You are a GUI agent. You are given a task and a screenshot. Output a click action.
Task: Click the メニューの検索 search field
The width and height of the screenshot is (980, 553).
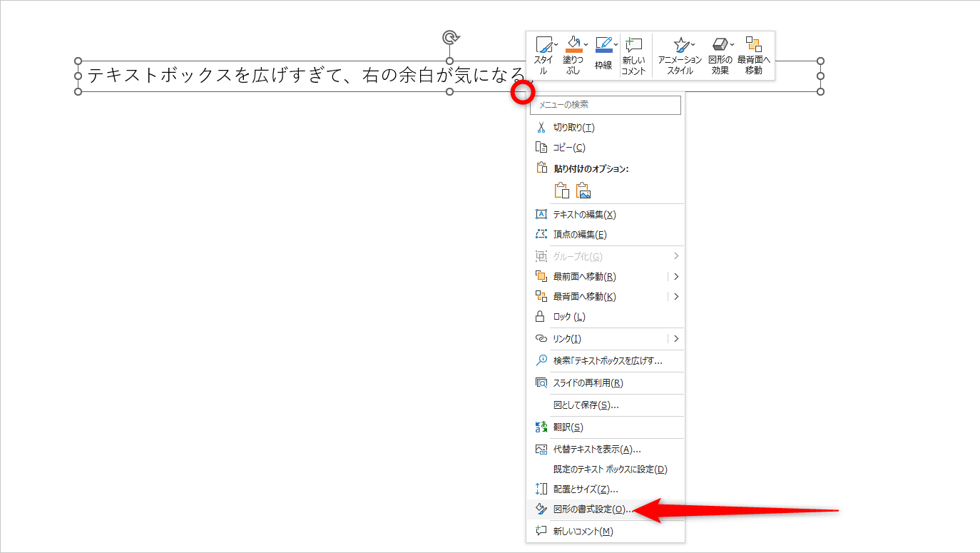[605, 105]
